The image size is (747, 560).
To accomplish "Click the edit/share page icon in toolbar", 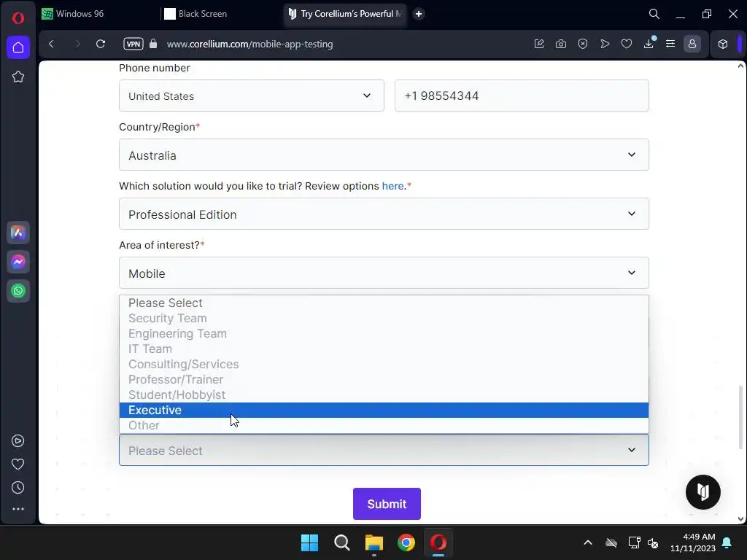I will click(x=539, y=44).
